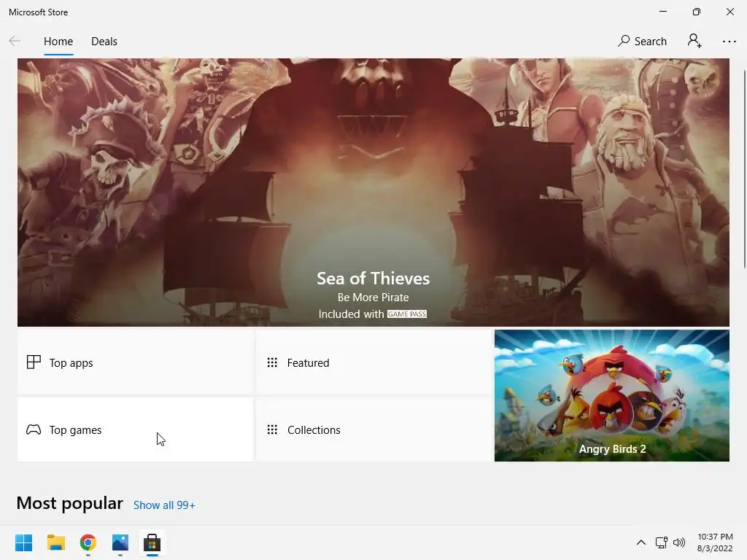Minimize the Microsoft Store window

pyautogui.click(x=662, y=12)
